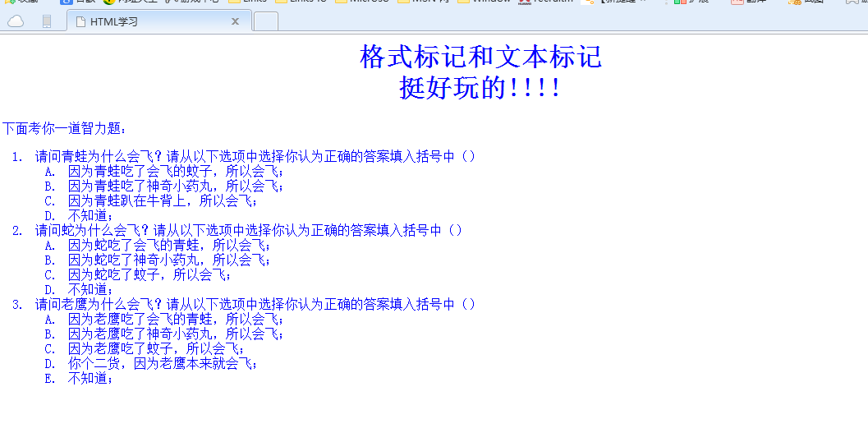Click the heading 格式标记和文本标记
This screenshot has width=868, height=442.
[x=480, y=57]
